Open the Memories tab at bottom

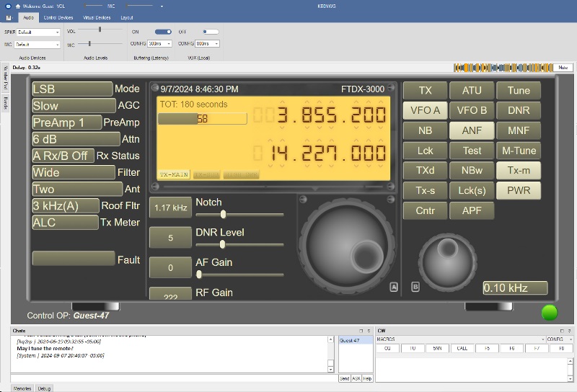[x=22, y=388]
